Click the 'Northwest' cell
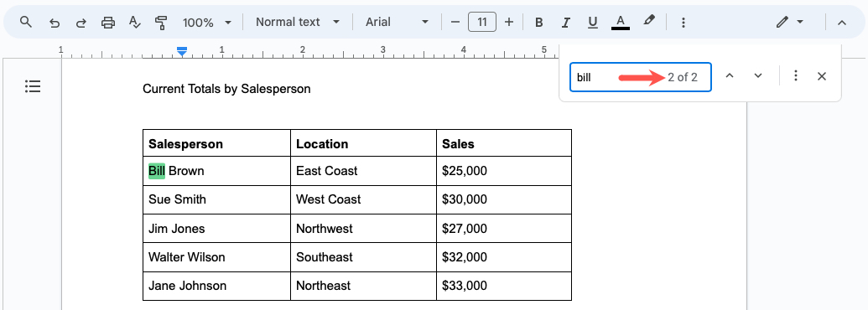 [364, 229]
